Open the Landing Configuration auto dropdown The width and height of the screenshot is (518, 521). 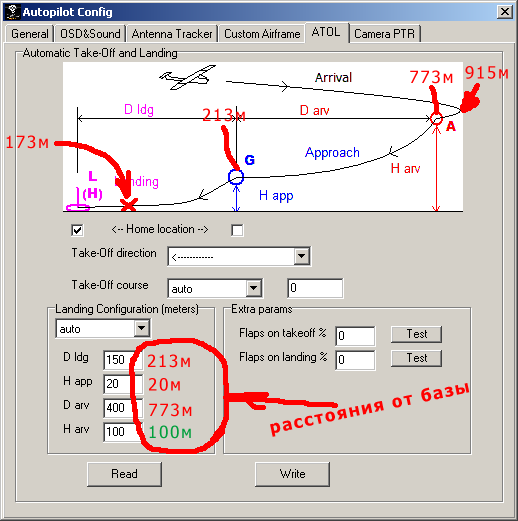coord(142,328)
